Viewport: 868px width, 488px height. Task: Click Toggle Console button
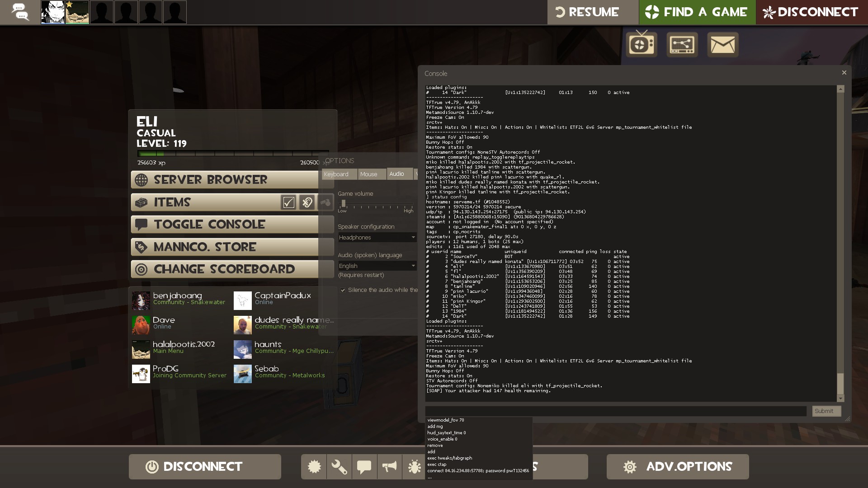click(x=232, y=225)
